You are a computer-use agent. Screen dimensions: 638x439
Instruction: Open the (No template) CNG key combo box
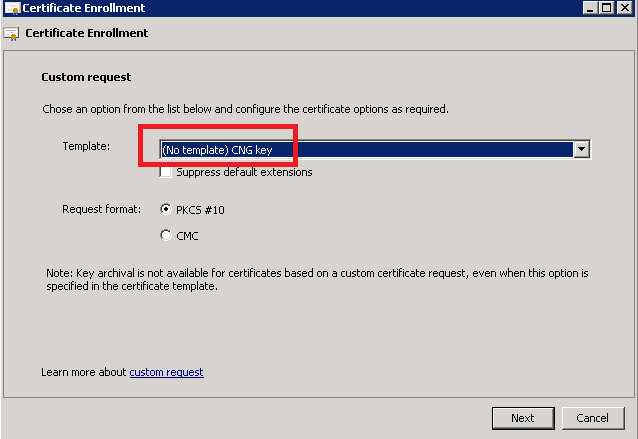point(375,149)
